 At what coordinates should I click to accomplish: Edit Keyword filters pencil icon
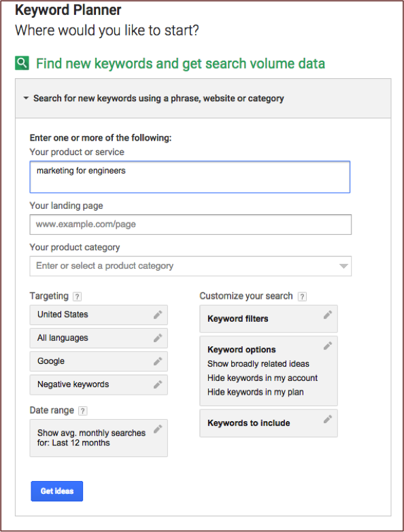[x=328, y=315]
